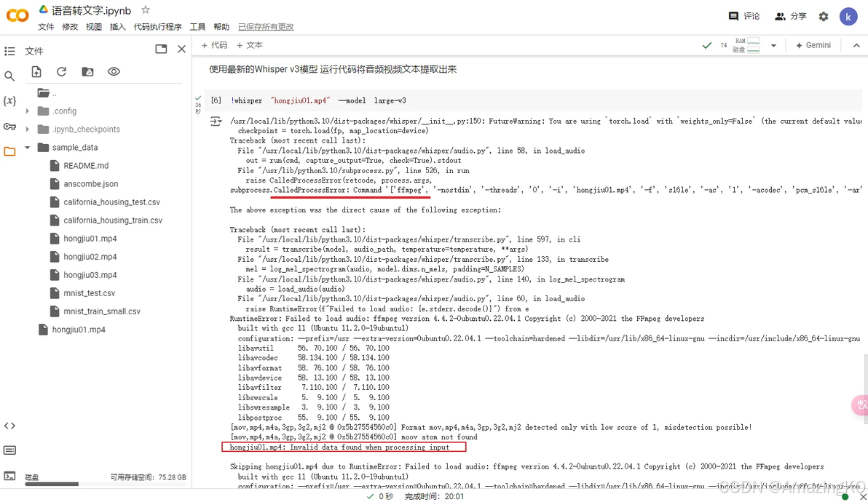
Task: Click the upload file icon
Action: coord(36,72)
